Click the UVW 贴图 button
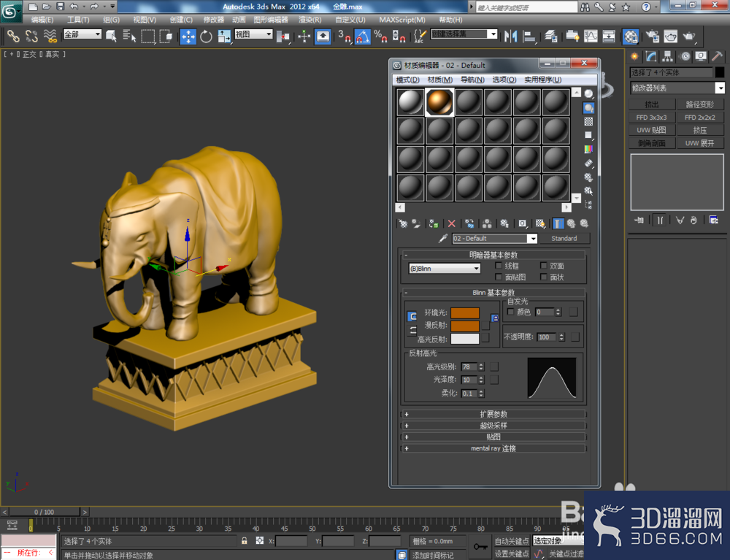730x560 pixels. point(652,131)
